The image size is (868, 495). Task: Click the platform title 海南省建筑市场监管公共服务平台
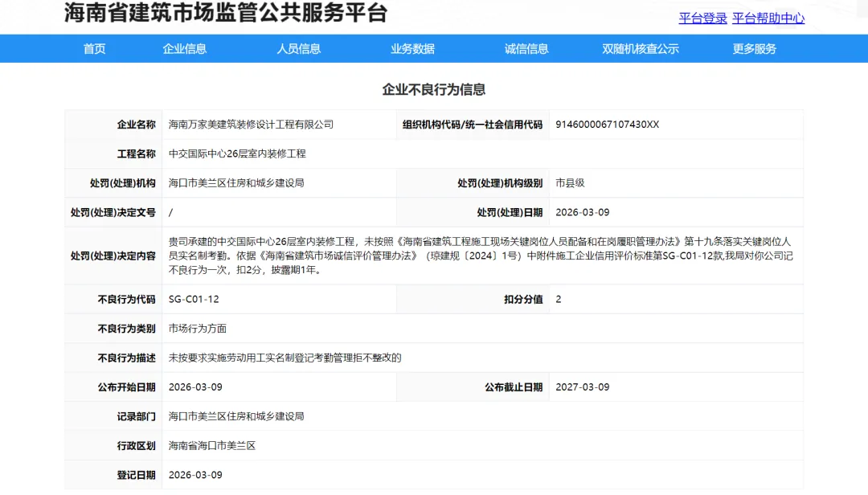tap(226, 12)
